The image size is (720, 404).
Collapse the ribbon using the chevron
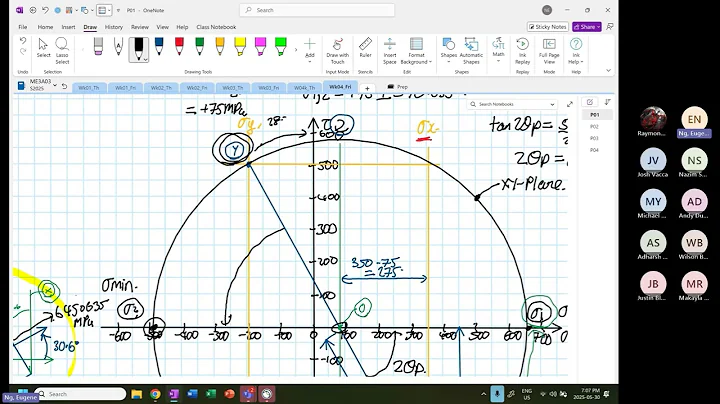click(x=608, y=71)
